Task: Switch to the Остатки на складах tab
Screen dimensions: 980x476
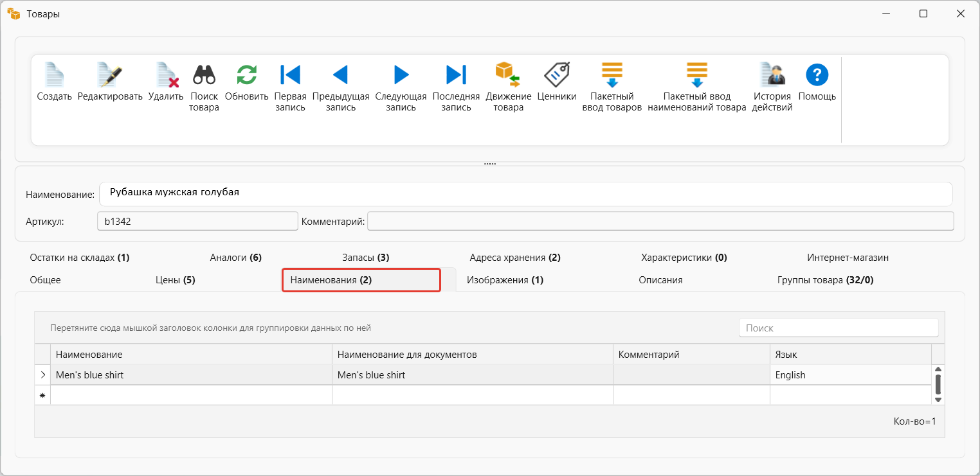Action: pos(80,258)
